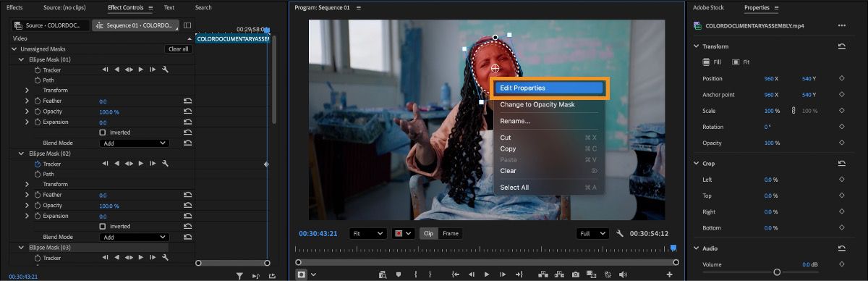Collapse Ellipse Mask (01) section
This screenshot has width=868, height=281.
point(20,59)
